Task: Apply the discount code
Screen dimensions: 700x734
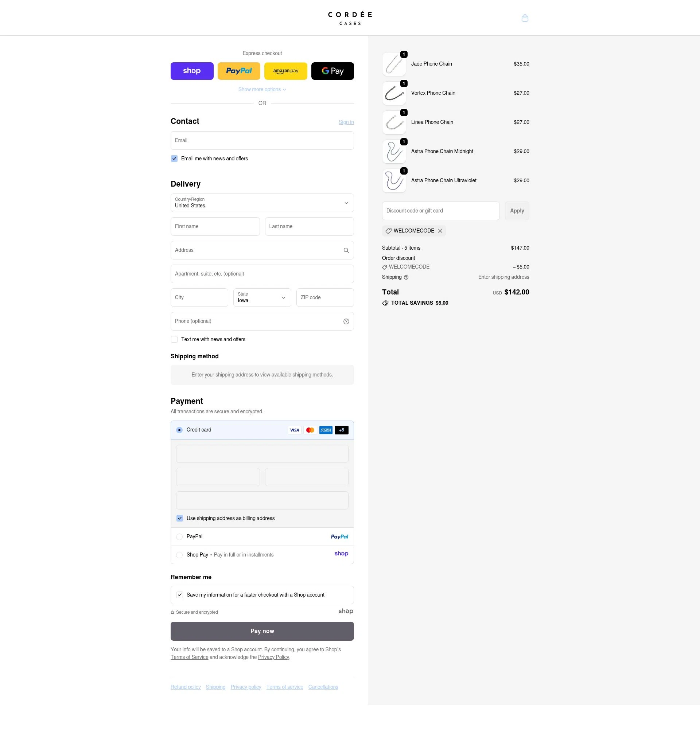Action: click(x=517, y=210)
